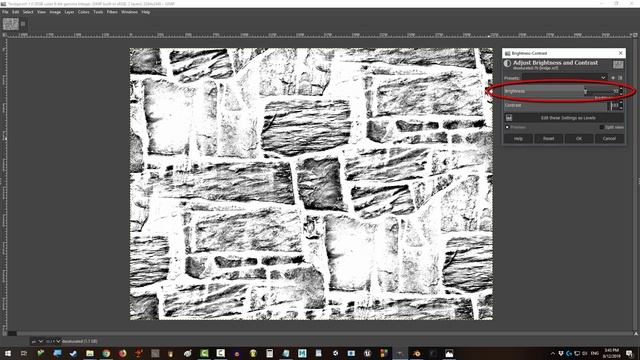Viewport: 640px width, 360px height.
Task: Open the View menu
Action: tap(41, 12)
